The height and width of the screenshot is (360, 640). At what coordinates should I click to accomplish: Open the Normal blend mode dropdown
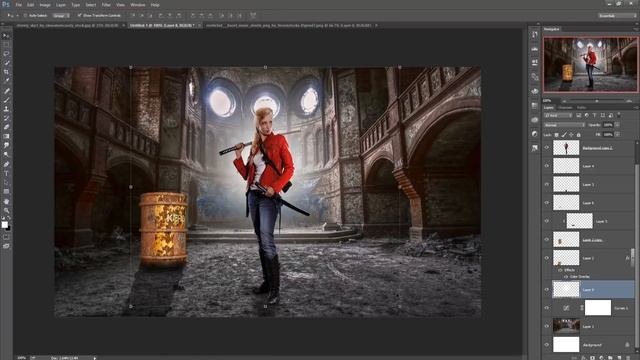(564, 125)
